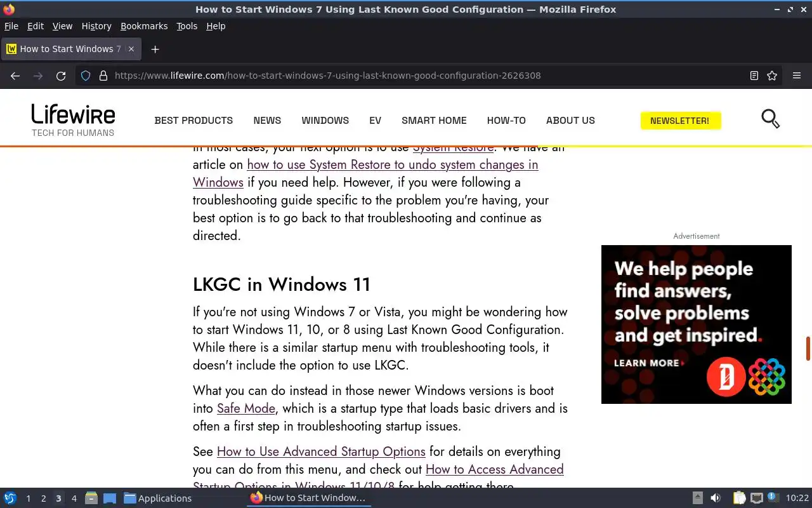Click the page vertical scrollbar thumb
Image resolution: width=812 pixels, height=508 pixels.
808,348
